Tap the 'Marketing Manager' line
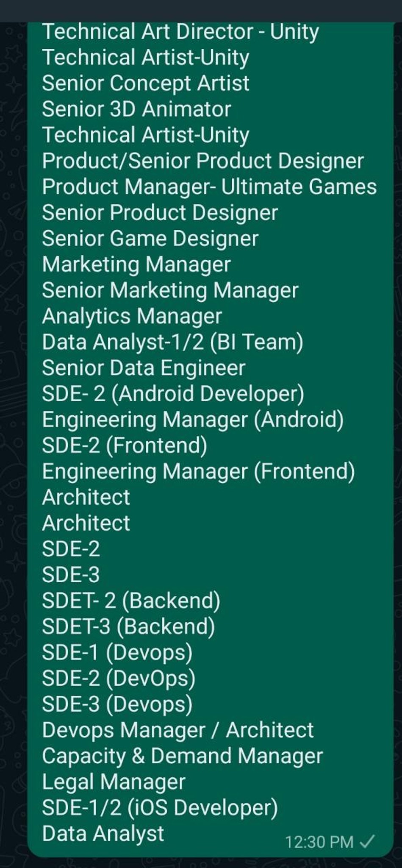The height and width of the screenshot is (868, 402). (136, 264)
